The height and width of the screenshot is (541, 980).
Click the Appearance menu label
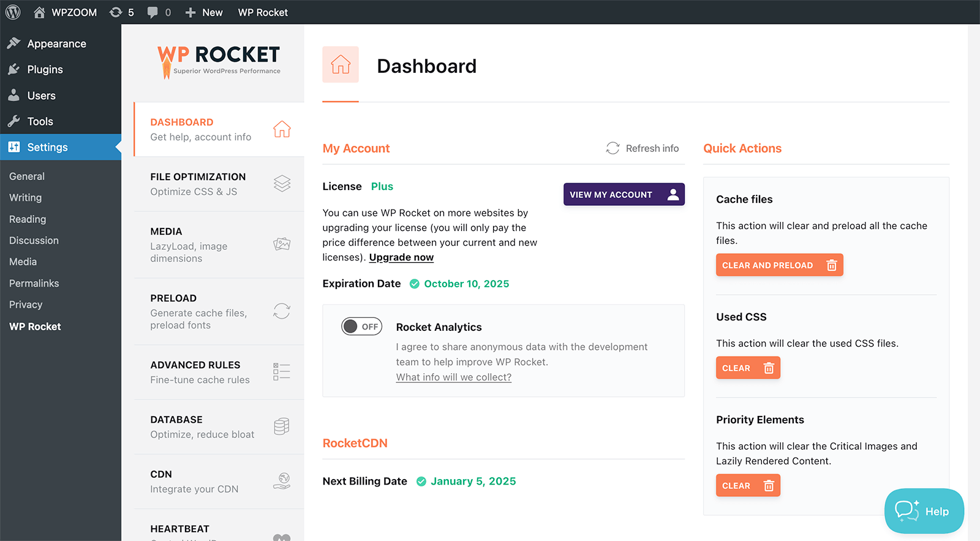click(57, 44)
